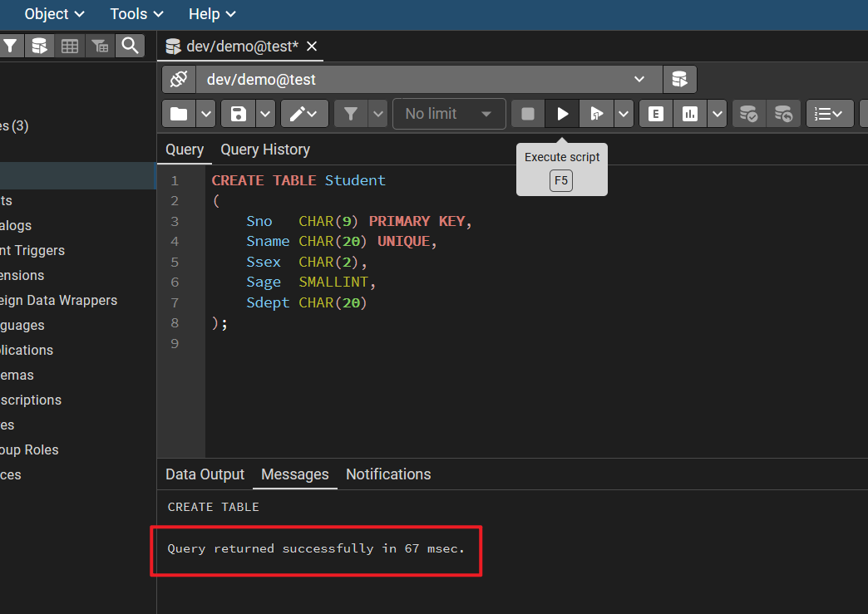The image size is (868, 614).
Task: Click the Open File folder icon
Action: [x=179, y=114]
